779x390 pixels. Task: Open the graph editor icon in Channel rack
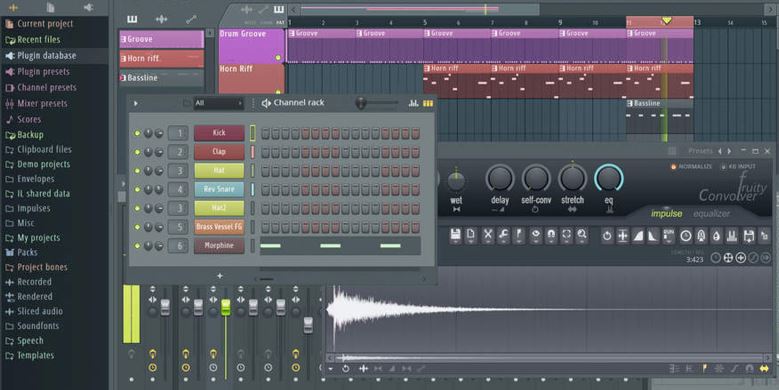413,103
